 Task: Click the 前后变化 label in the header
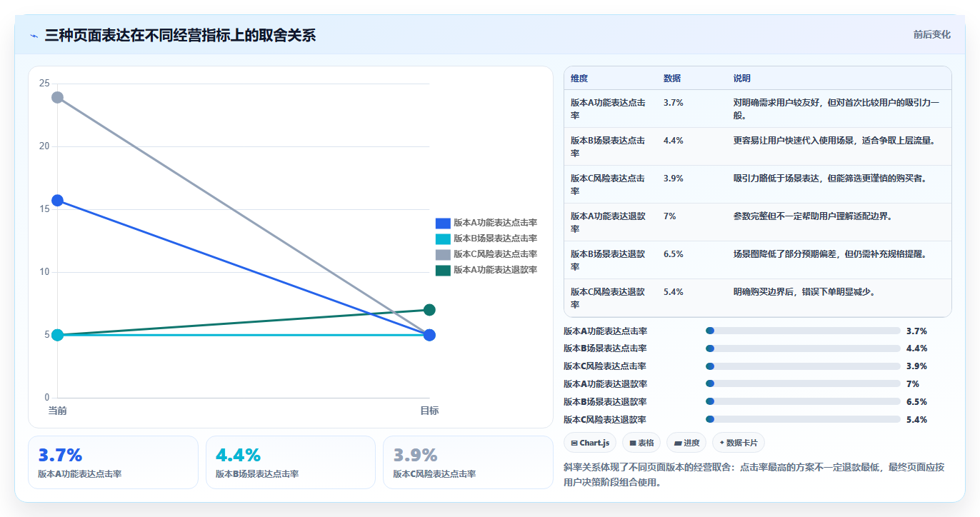tap(931, 34)
